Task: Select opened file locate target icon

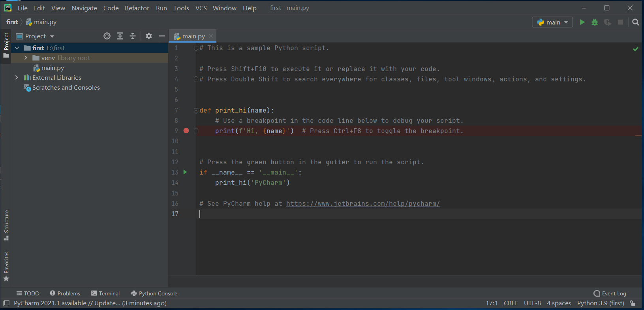Action: [107, 36]
